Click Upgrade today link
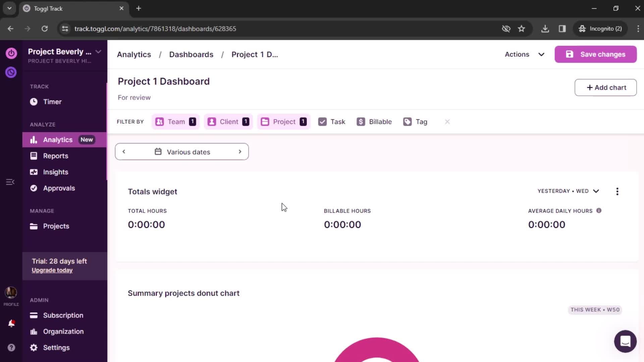Image resolution: width=644 pixels, height=362 pixels. point(52,270)
